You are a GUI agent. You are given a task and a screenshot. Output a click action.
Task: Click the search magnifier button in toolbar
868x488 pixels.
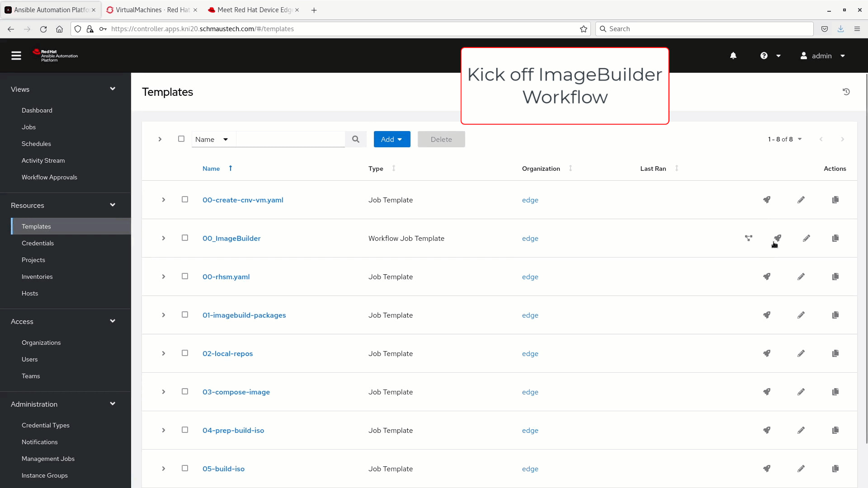[x=356, y=139]
